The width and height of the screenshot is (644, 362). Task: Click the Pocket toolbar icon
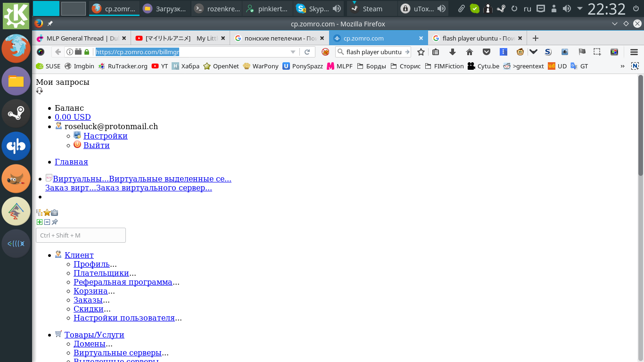tap(487, 52)
